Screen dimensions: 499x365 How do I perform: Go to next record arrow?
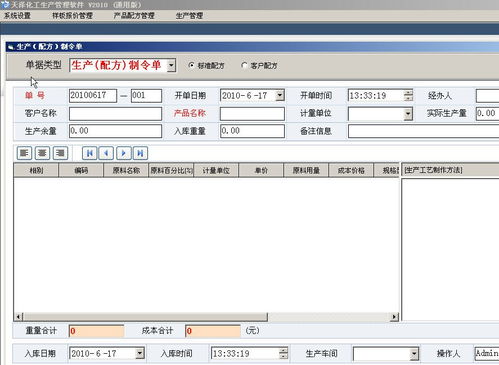click(x=123, y=153)
